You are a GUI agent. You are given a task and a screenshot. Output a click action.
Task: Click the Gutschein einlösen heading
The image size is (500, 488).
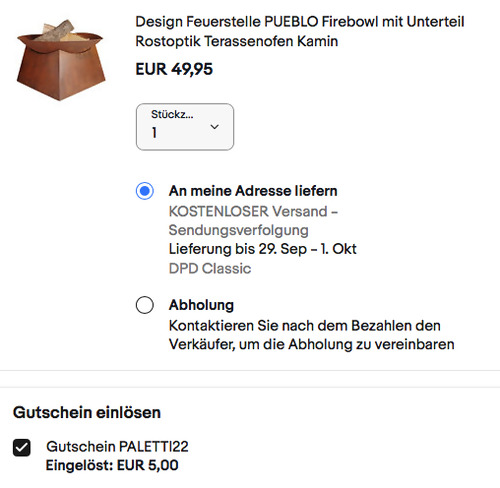click(x=87, y=412)
